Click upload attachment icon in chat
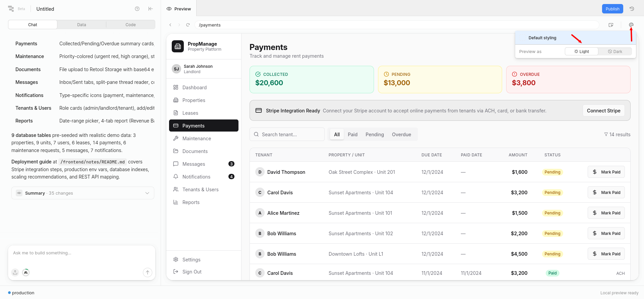 pyautogui.click(x=15, y=272)
